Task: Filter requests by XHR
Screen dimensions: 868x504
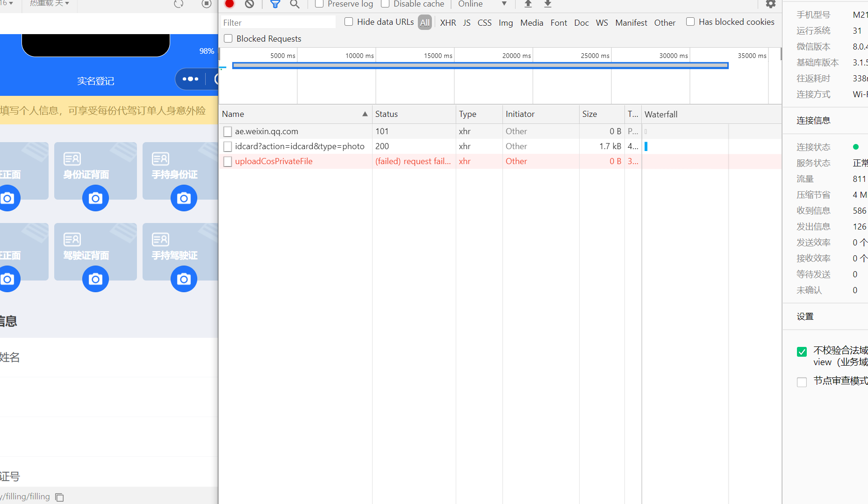Action: pos(448,22)
